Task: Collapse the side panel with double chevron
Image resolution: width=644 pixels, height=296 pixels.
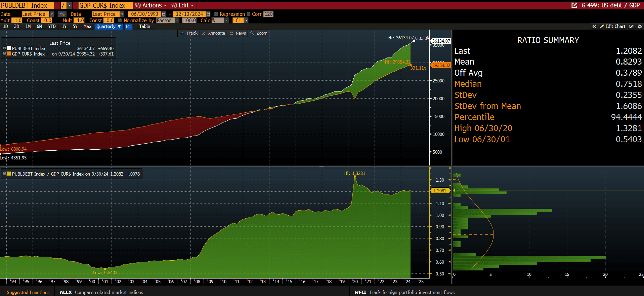Action: point(594,26)
